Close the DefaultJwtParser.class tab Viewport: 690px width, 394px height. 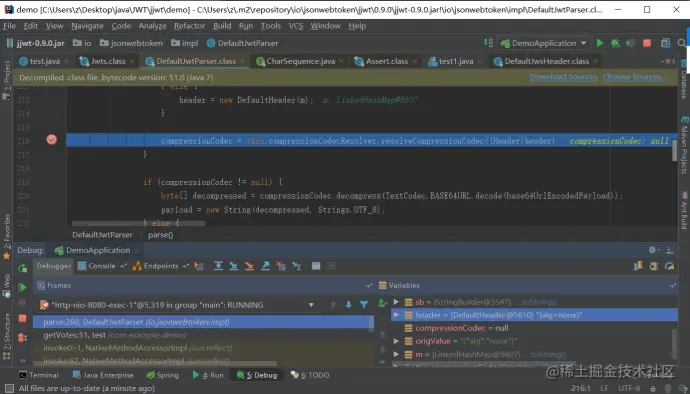(x=242, y=61)
